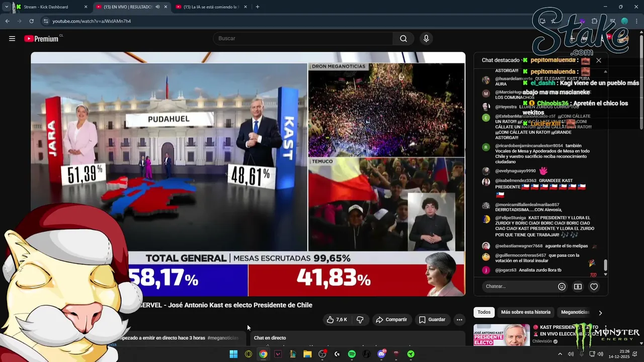The width and height of the screenshot is (644, 362).
Task: Close the Kick Dashboard tab
Action: [86, 7]
